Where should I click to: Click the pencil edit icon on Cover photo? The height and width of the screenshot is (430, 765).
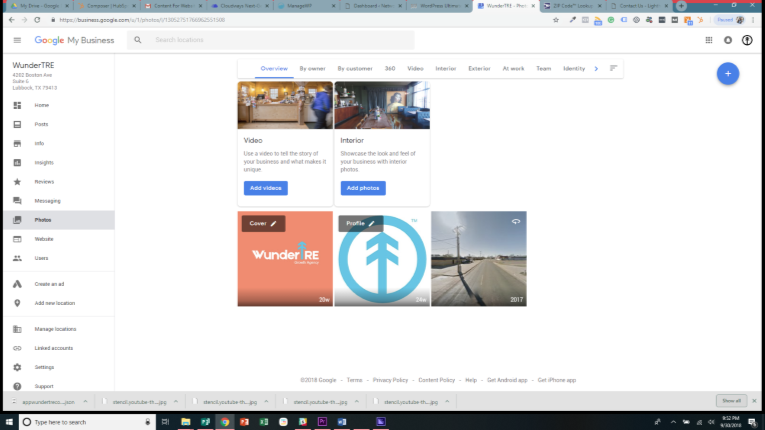tap(274, 224)
